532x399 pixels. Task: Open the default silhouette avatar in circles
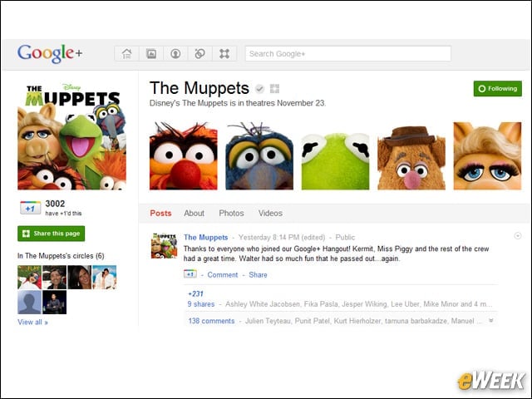point(30,302)
